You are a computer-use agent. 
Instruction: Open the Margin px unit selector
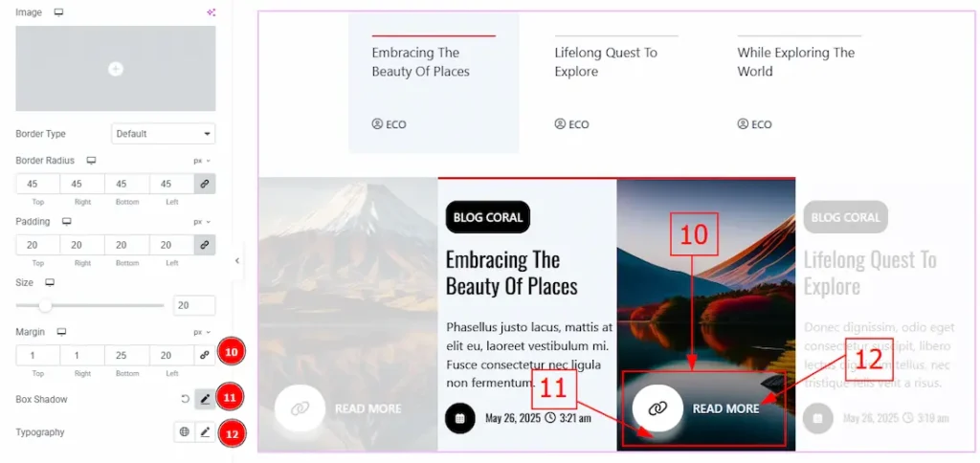202,332
